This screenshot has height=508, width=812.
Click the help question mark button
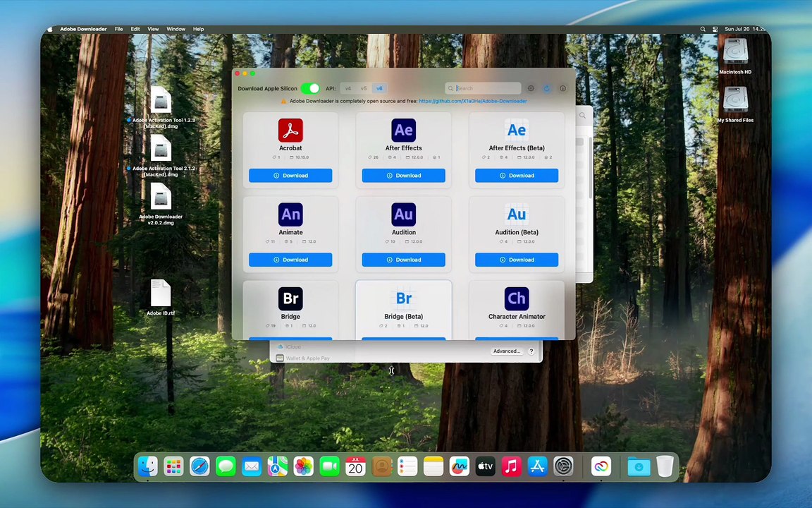click(531, 351)
